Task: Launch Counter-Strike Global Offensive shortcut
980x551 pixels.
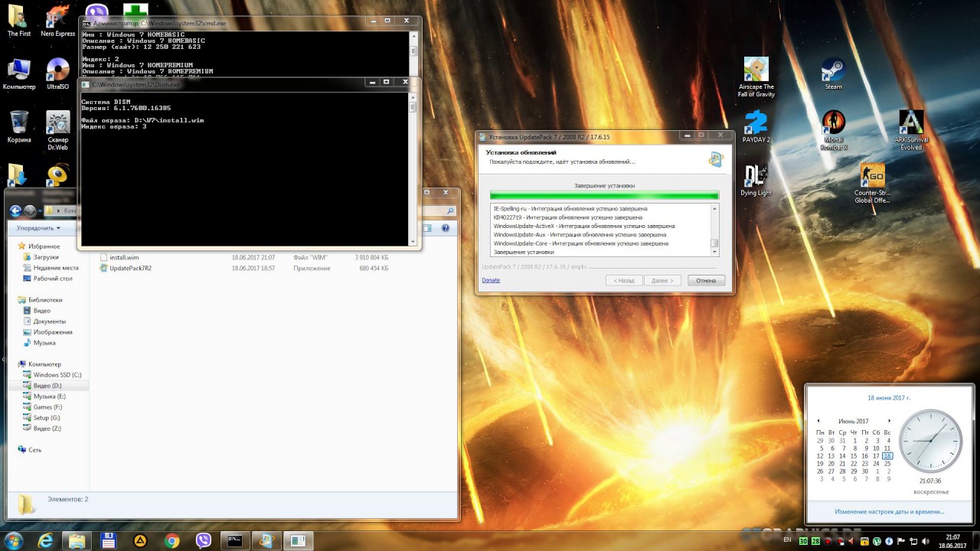Action: pos(872,184)
